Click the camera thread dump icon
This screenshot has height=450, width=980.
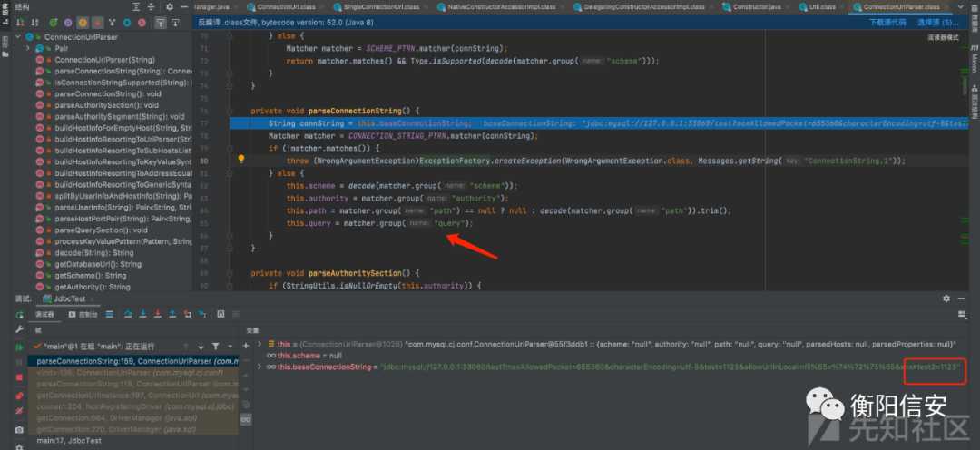pos(19,430)
